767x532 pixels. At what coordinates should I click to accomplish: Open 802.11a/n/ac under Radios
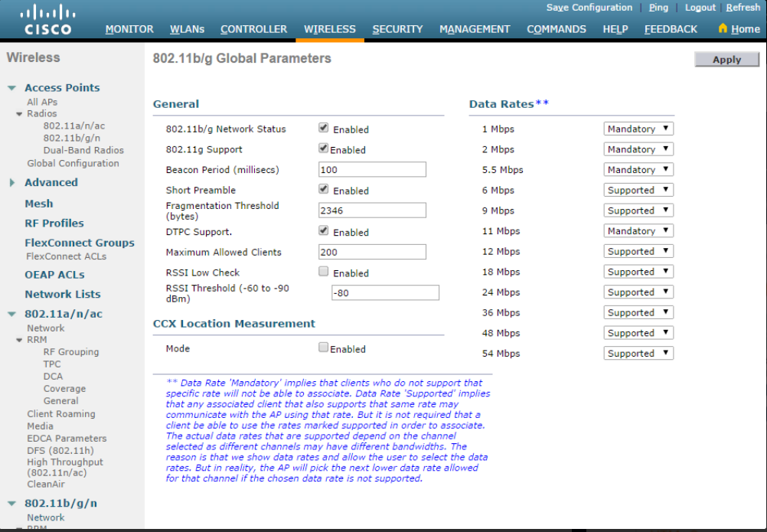coord(73,126)
